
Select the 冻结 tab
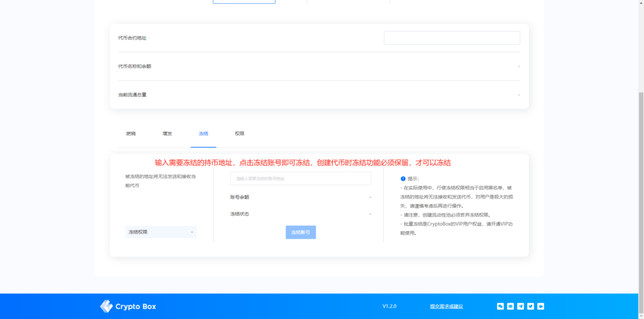pos(203,134)
